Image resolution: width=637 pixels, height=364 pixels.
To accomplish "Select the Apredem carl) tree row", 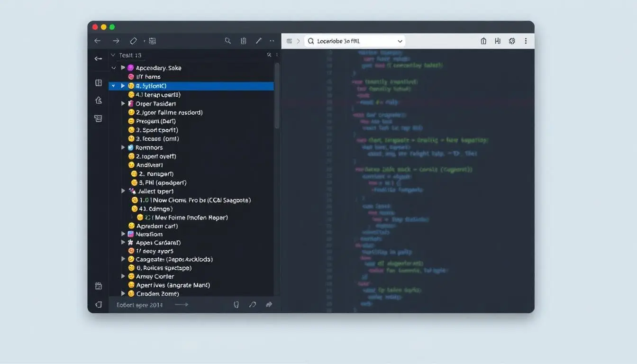I will 191,226.
